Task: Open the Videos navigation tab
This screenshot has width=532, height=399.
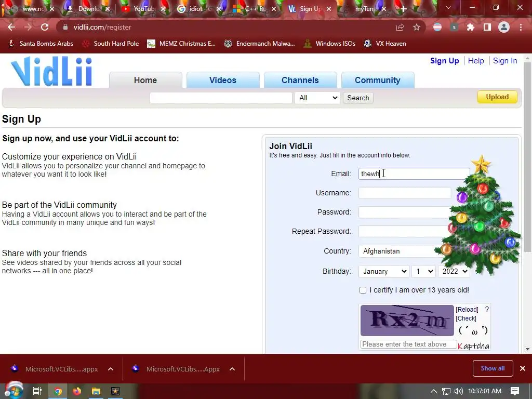Action: [x=223, y=80]
